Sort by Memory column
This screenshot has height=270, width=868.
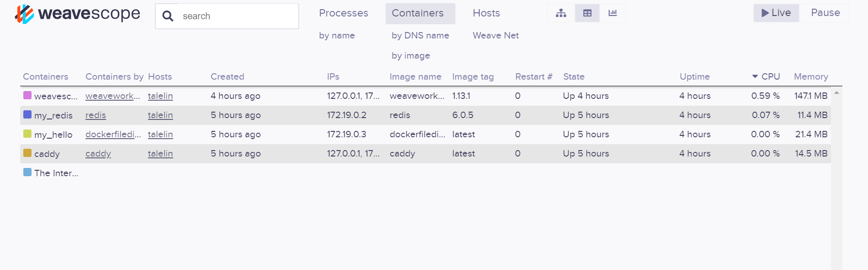(x=811, y=76)
